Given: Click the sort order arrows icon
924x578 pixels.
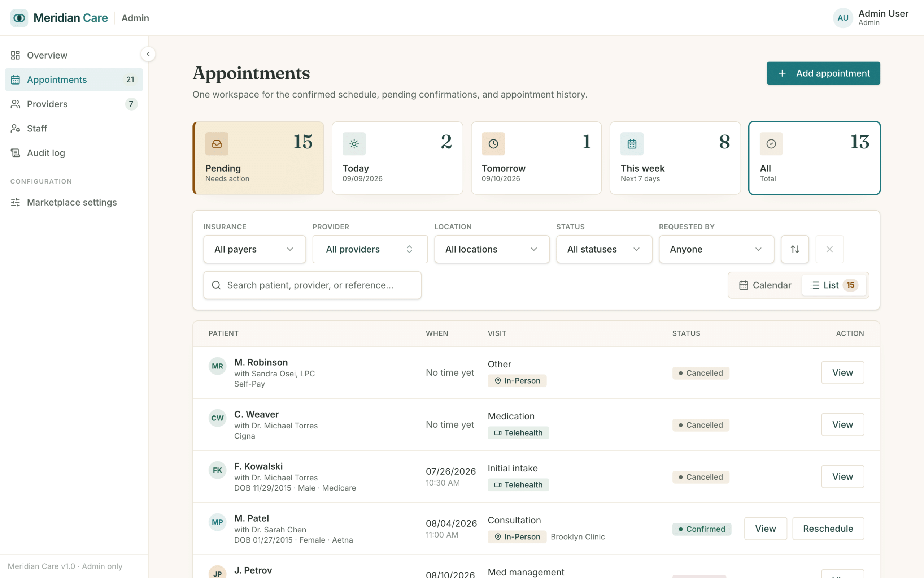Looking at the screenshot, I should click(795, 249).
